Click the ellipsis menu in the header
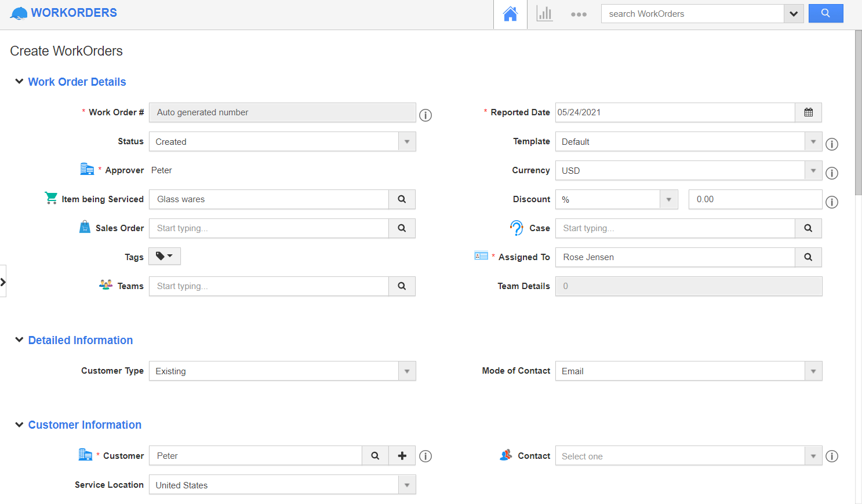Screen dimensions: 862x504 pyautogui.click(x=578, y=14)
